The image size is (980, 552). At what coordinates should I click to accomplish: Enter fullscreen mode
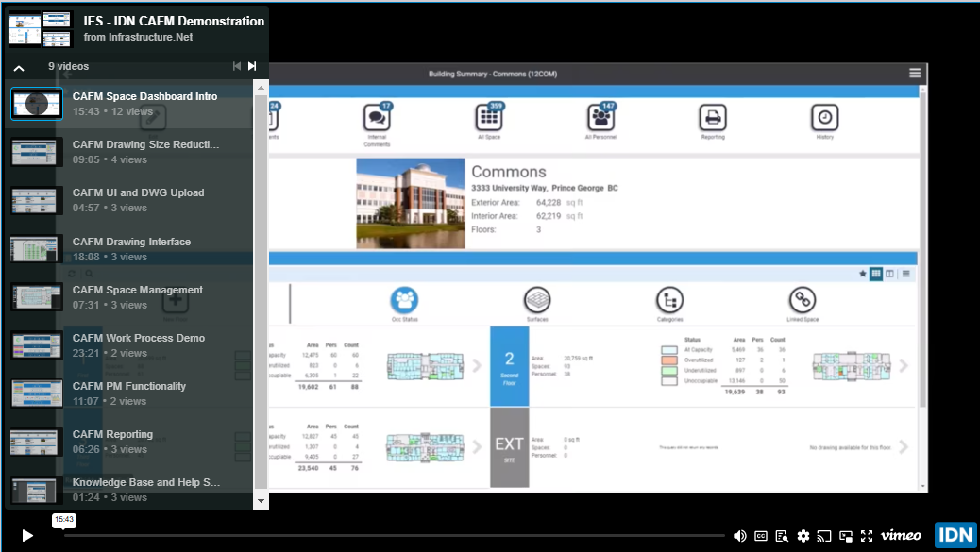[867, 536]
